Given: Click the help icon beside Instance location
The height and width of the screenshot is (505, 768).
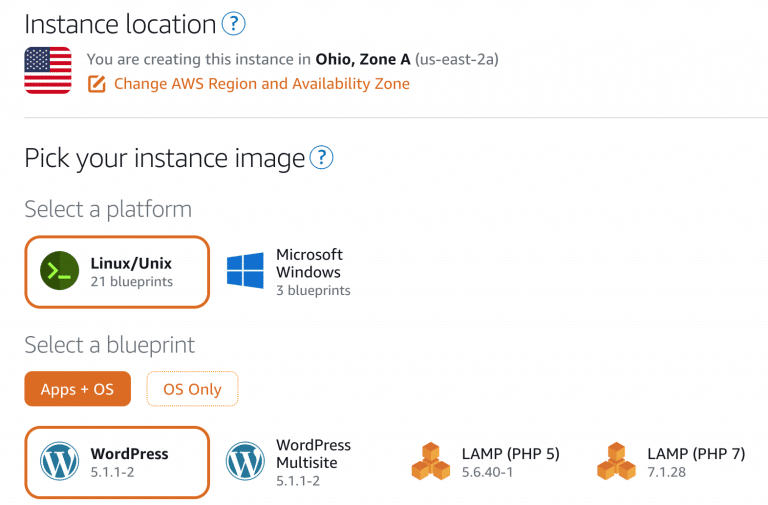Looking at the screenshot, I should coord(233,24).
